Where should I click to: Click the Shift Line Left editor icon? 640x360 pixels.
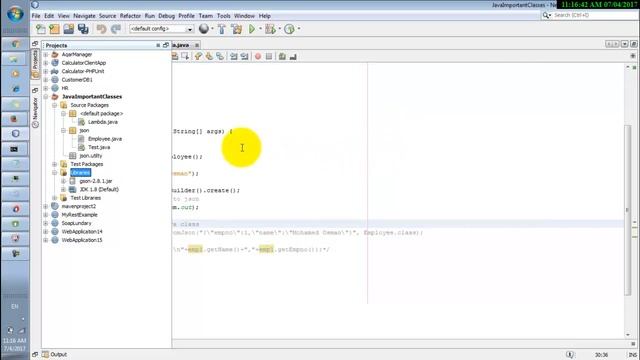point(233,56)
